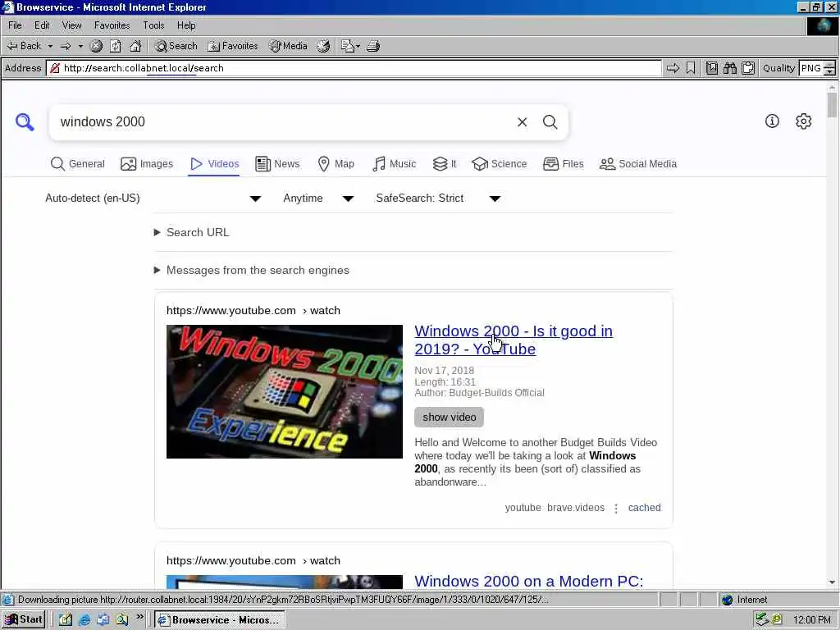Open preferences gear icon
The height and width of the screenshot is (630, 840).
pos(804,121)
